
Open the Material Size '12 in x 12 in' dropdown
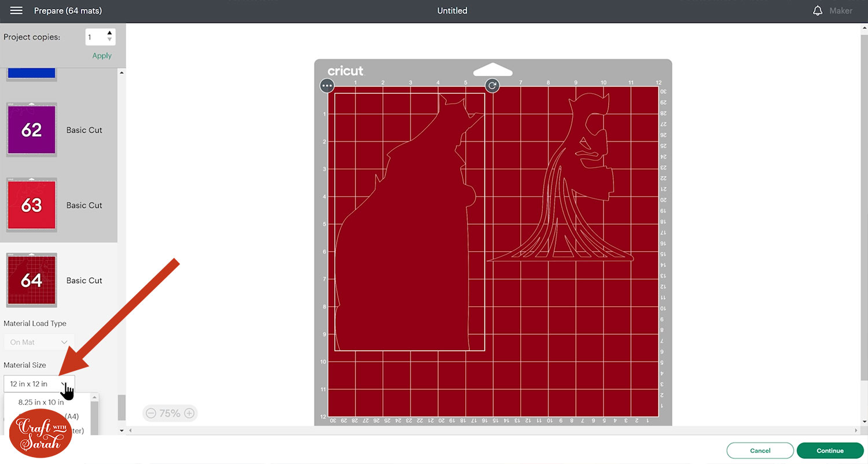pyautogui.click(x=39, y=384)
